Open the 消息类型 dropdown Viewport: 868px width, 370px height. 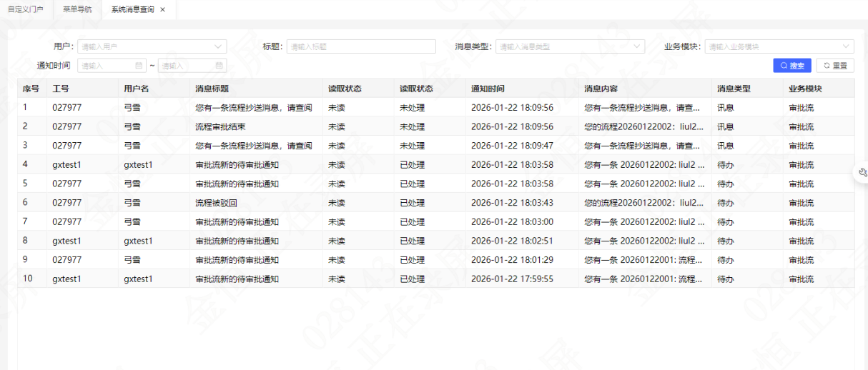[570, 46]
